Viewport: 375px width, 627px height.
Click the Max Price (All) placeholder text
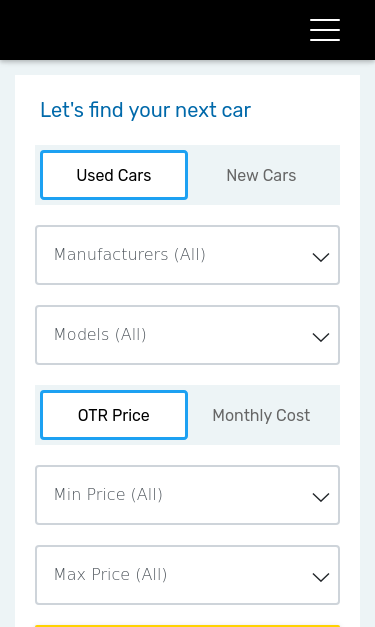click(111, 574)
